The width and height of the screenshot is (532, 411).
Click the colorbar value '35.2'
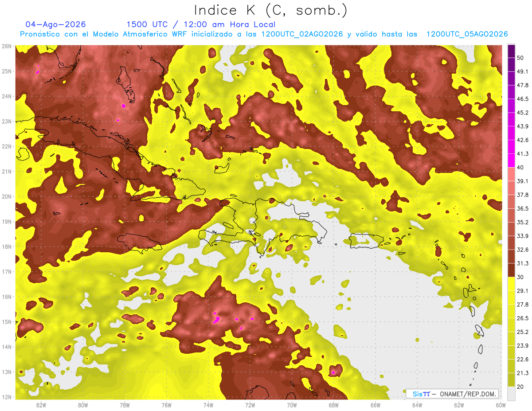522,222
